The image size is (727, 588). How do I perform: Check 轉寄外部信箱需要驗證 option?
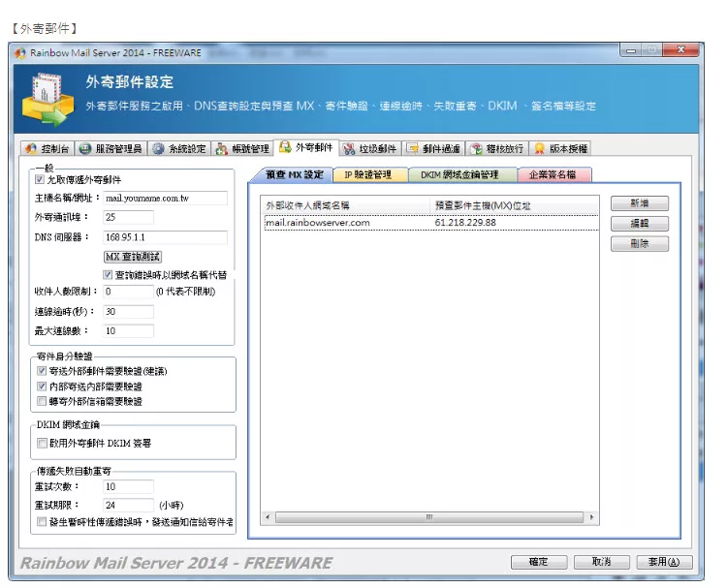(x=41, y=401)
